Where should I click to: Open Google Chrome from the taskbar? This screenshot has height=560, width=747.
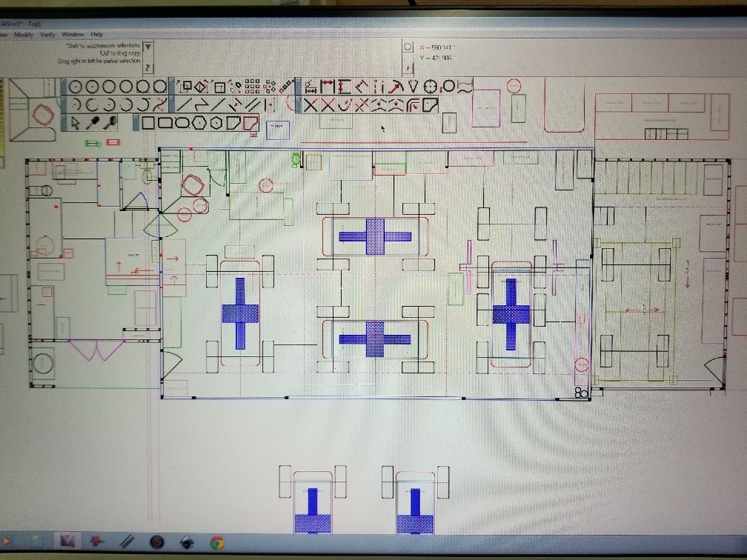tap(216, 542)
